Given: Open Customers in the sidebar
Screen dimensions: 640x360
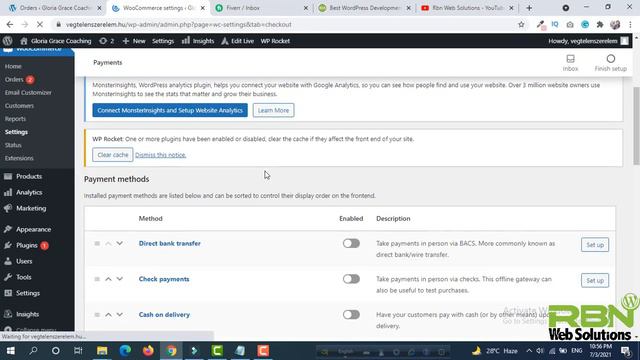Looking at the screenshot, I should pos(19,106).
